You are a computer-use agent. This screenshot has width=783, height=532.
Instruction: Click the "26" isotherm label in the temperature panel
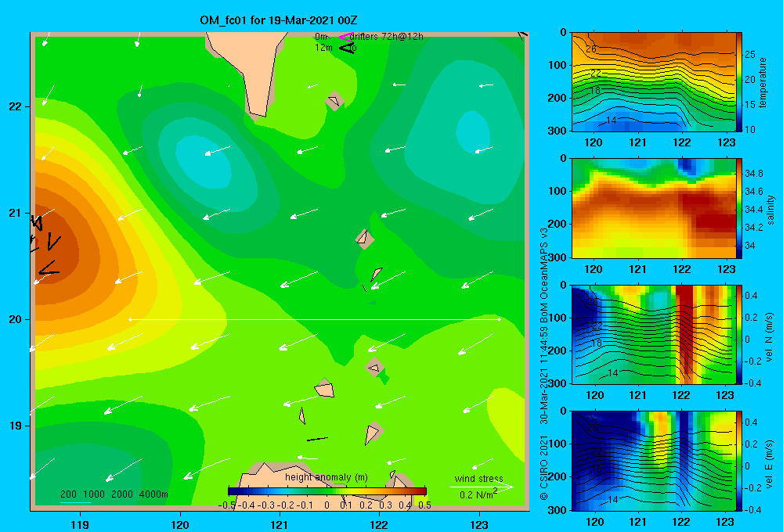coord(591,49)
